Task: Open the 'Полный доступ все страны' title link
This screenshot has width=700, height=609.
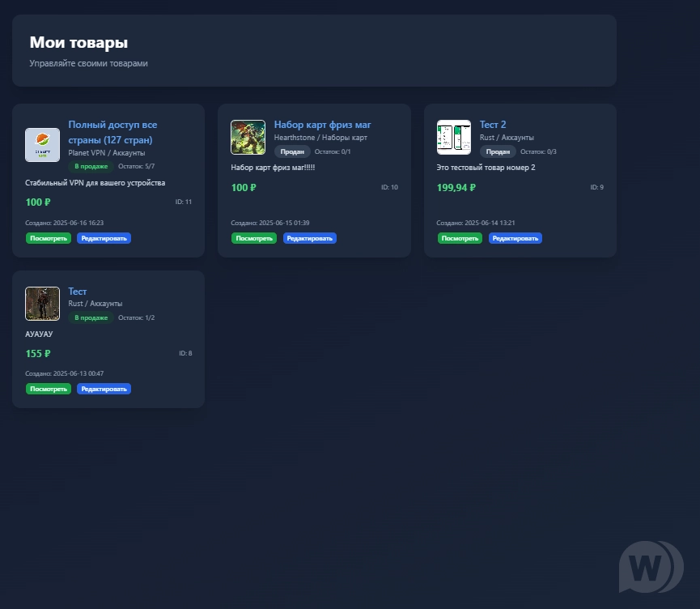Action: (x=112, y=132)
